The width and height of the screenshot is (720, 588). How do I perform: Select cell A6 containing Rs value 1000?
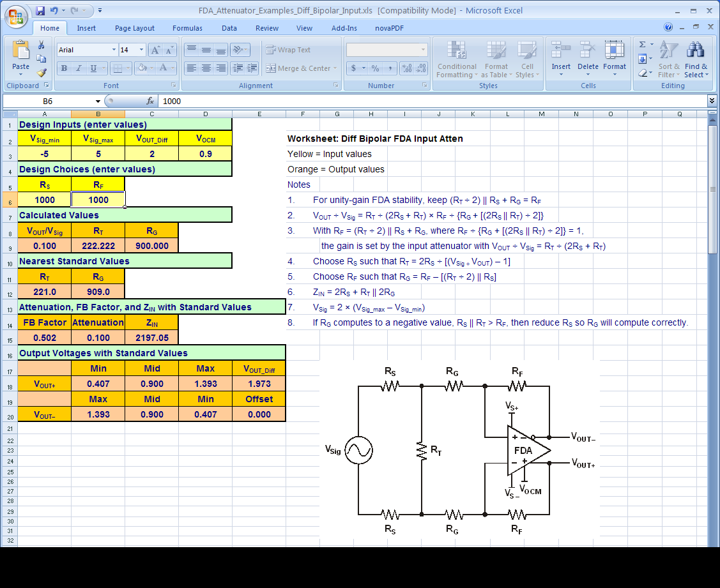coord(44,200)
